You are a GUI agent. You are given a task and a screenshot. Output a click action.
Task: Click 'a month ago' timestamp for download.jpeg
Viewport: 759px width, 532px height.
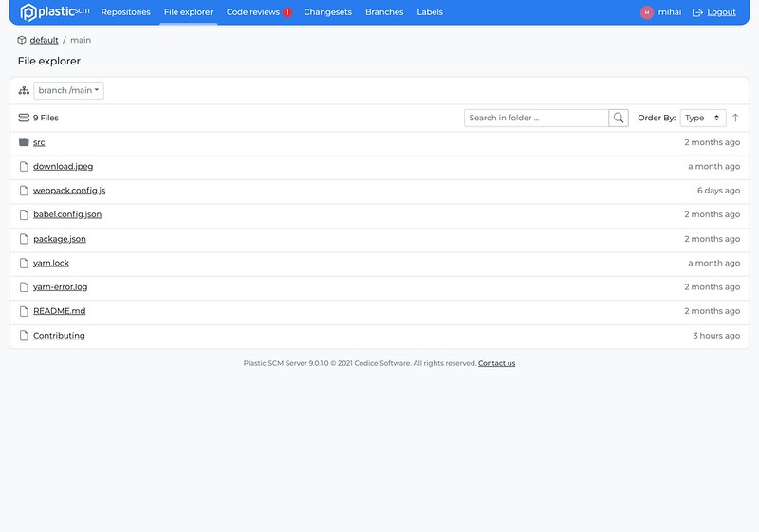[x=714, y=166]
